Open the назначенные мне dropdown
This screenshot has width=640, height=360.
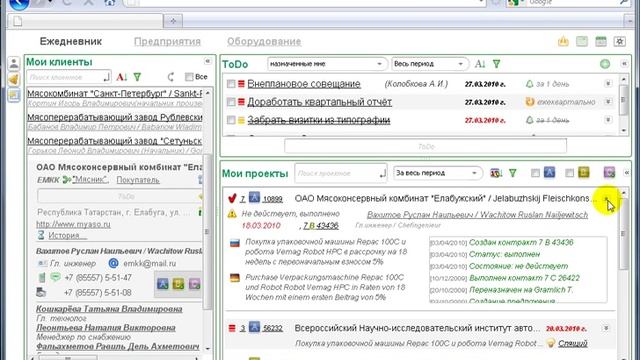point(327,64)
